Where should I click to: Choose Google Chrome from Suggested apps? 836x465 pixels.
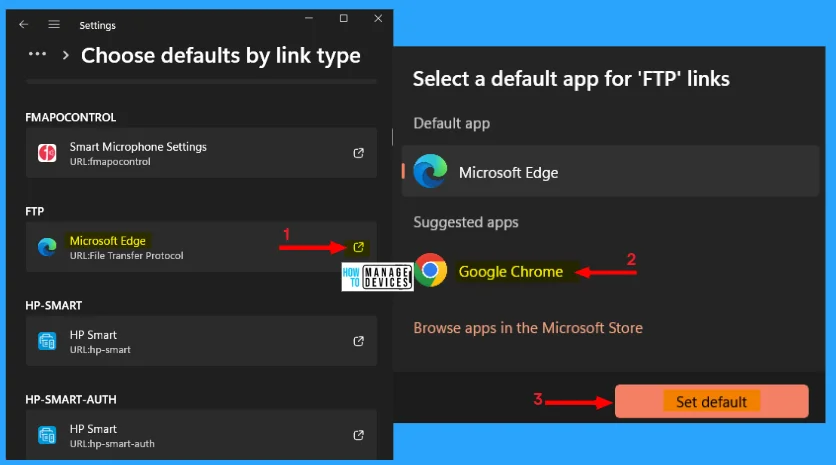pyautogui.click(x=510, y=271)
